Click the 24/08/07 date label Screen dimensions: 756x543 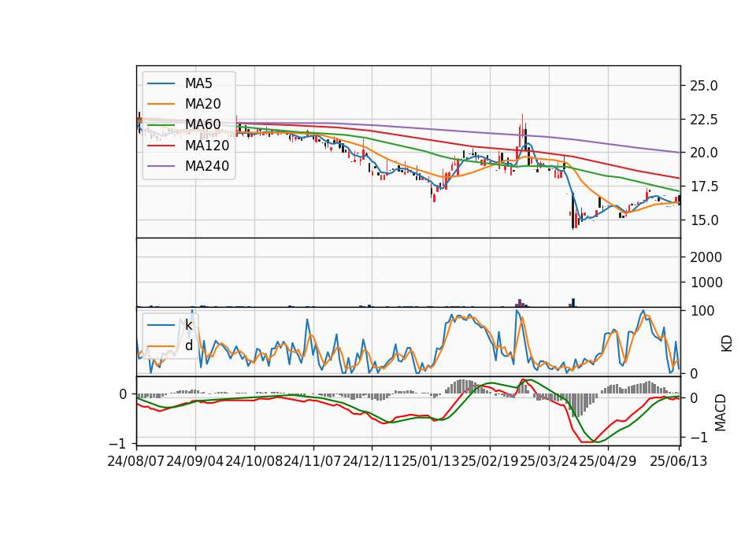click(136, 461)
